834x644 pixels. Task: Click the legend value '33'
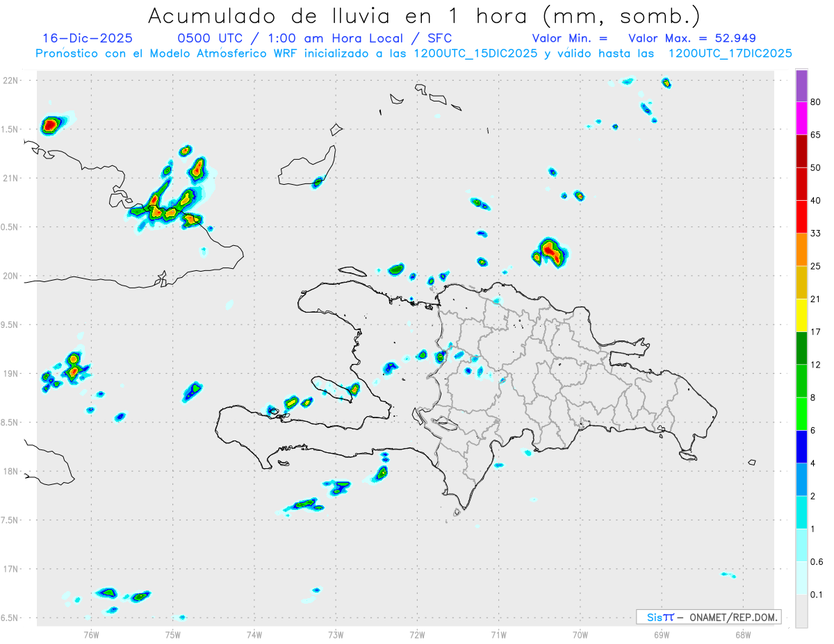click(816, 234)
